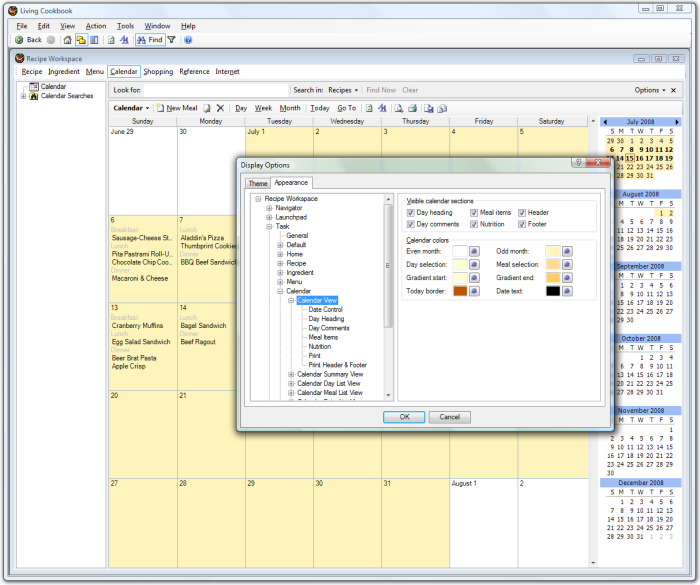Expand the Launchpad tree node
The image size is (700, 585).
tap(269, 217)
